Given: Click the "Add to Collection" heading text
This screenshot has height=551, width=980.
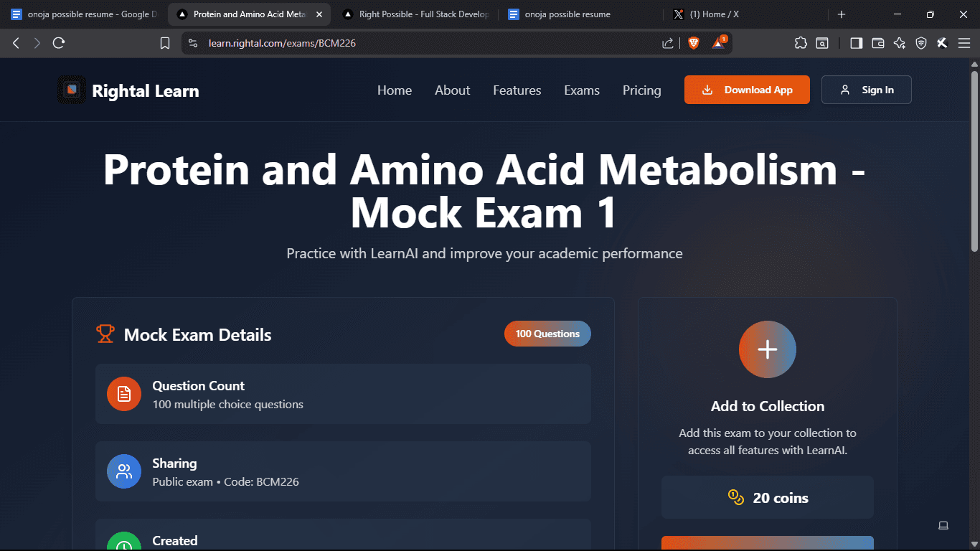Looking at the screenshot, I should [x=768, y=406].
